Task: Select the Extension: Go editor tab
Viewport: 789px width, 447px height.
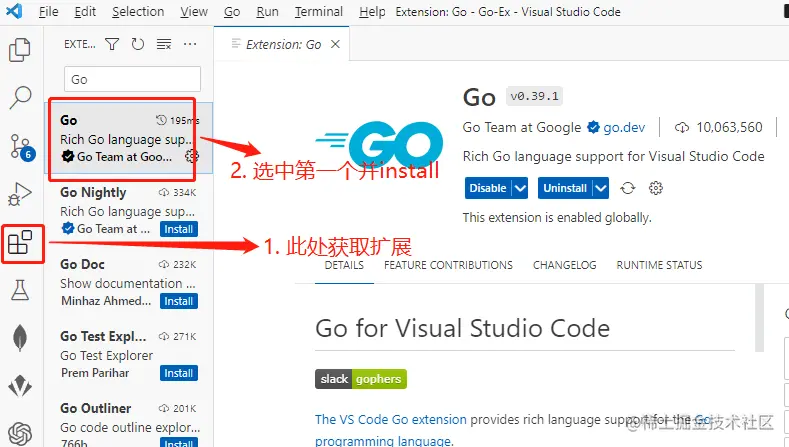Action: click(x=283, y=44)
